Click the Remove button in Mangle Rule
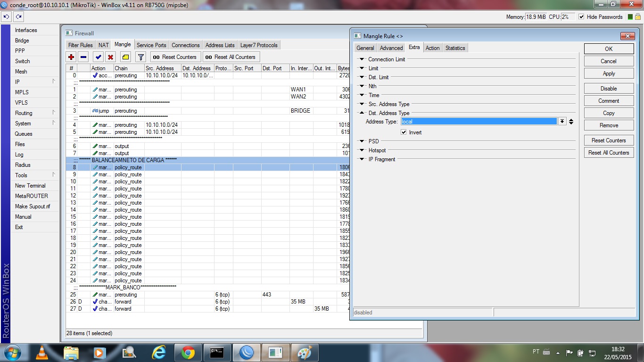This screenshot has height=362, width=644. [609, 125]
